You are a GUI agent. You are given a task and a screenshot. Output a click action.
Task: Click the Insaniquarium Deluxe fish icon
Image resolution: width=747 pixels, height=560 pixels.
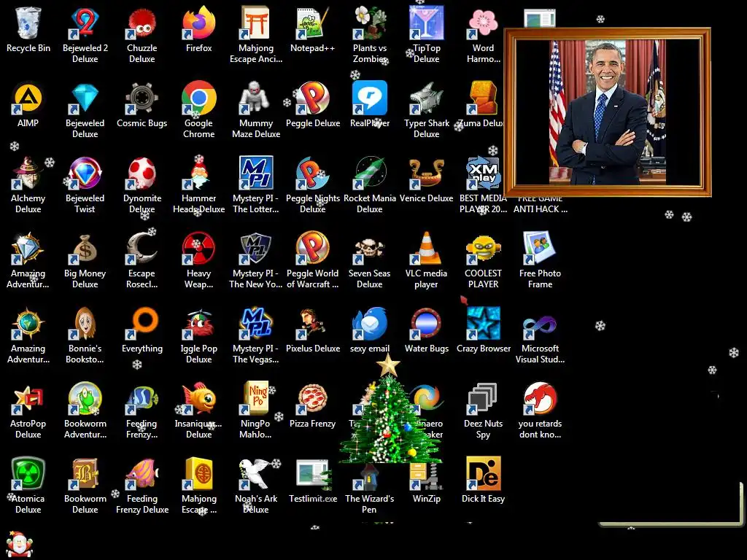(x=198, y=399)
